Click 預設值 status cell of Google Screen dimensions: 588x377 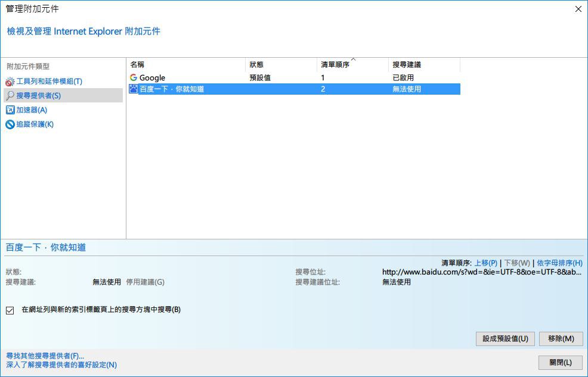point(260,77)
